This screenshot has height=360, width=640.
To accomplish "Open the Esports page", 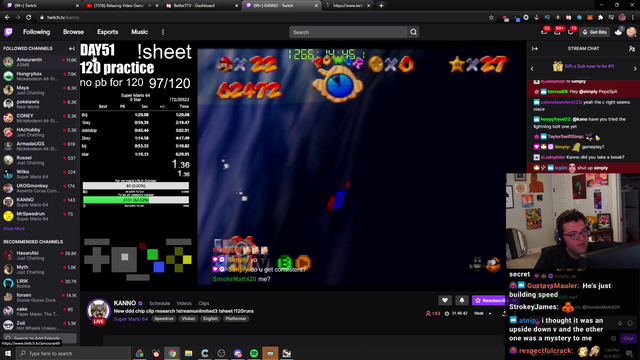I will 108,32.
